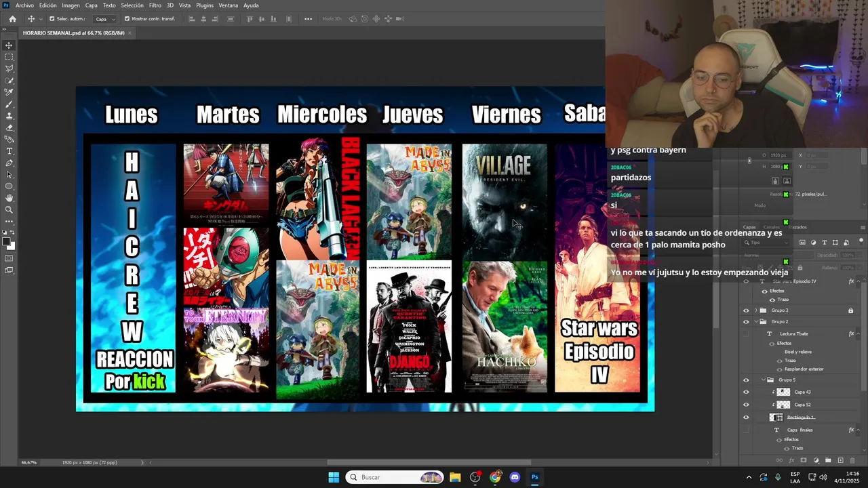Open the Ventana menu

229,5
